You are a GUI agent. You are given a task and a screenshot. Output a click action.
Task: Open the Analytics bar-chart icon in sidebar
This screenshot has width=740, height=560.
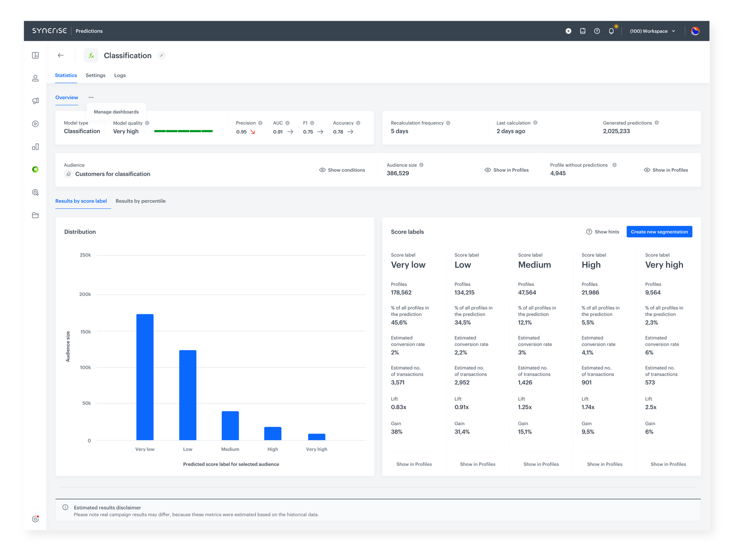click(35, 146)
